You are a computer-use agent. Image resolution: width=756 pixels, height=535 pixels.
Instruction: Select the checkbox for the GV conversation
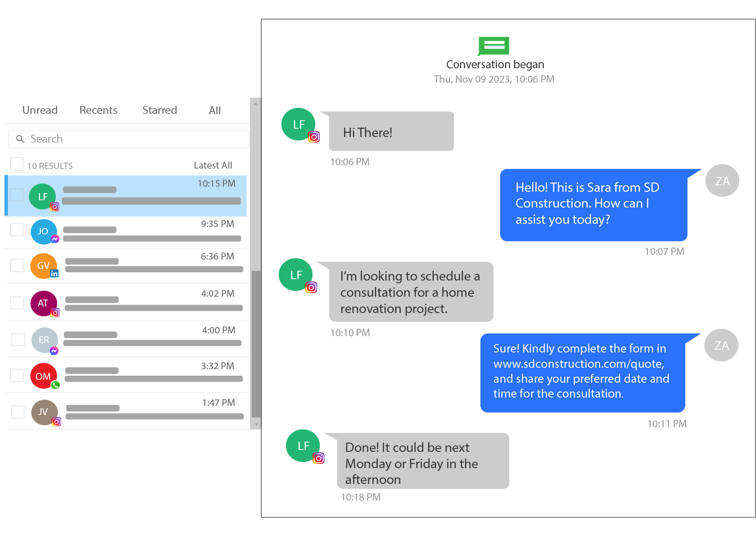[x=17, y=265]
